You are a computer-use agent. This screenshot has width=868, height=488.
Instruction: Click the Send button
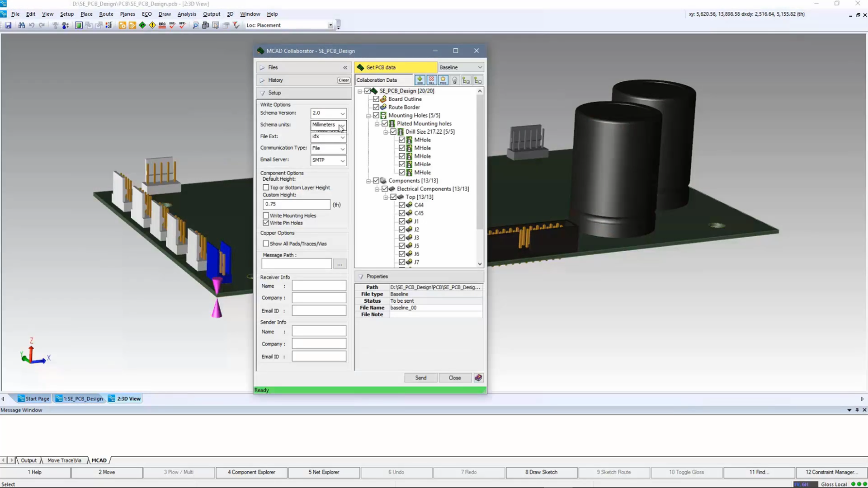click(420, 378)
